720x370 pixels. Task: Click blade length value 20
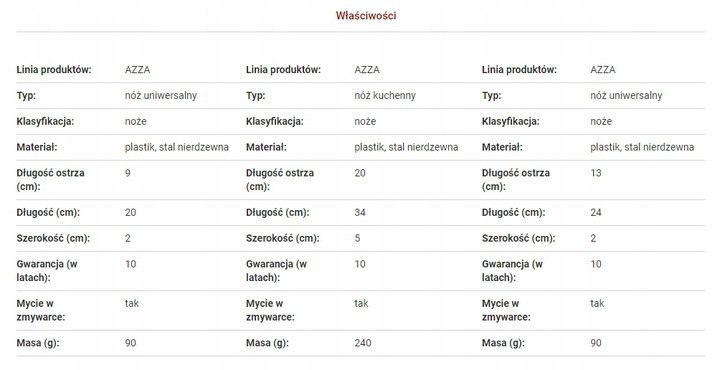coord(360,173)
